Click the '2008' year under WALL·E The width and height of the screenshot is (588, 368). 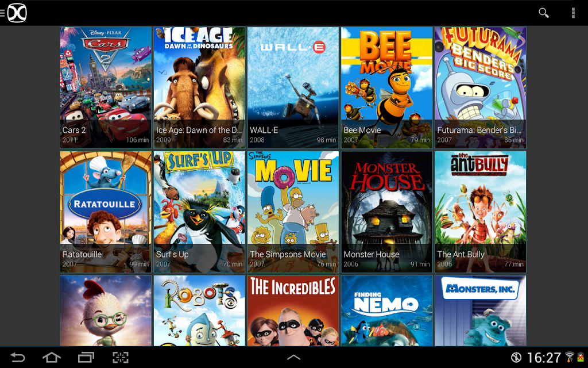pos(257,140)
